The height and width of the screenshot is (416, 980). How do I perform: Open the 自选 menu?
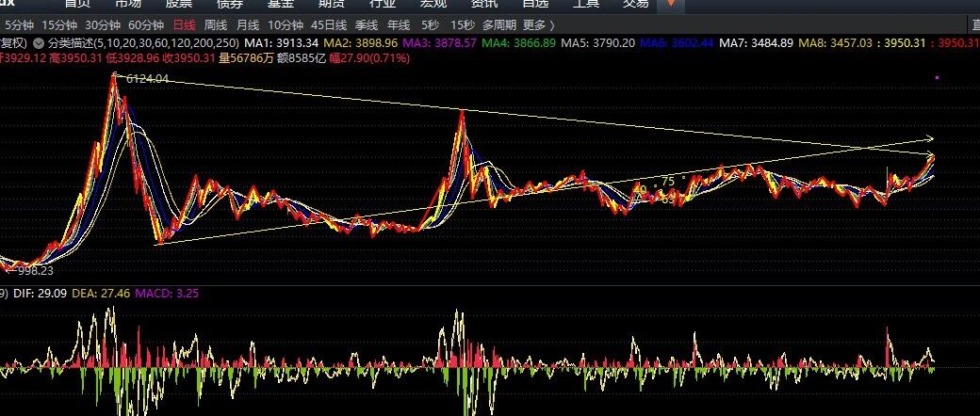tap(535, 4)
